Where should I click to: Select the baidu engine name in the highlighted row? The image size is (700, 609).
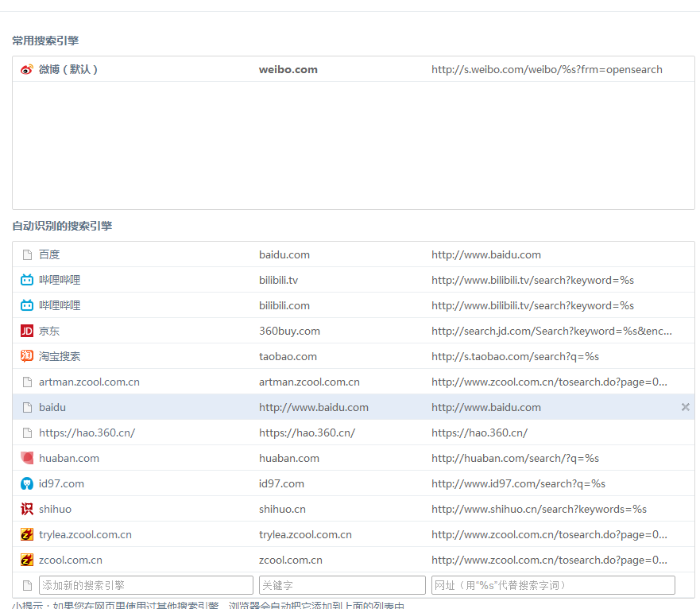click(x=52, y=408)
